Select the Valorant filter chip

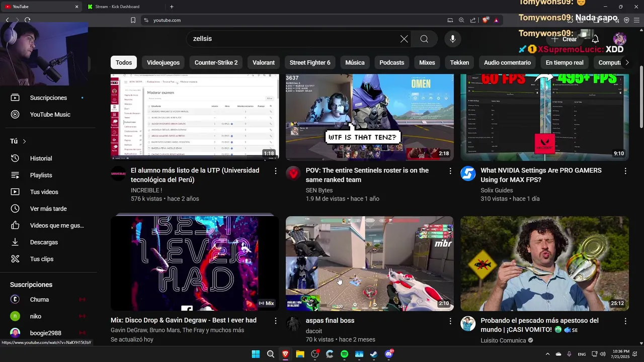264,62
